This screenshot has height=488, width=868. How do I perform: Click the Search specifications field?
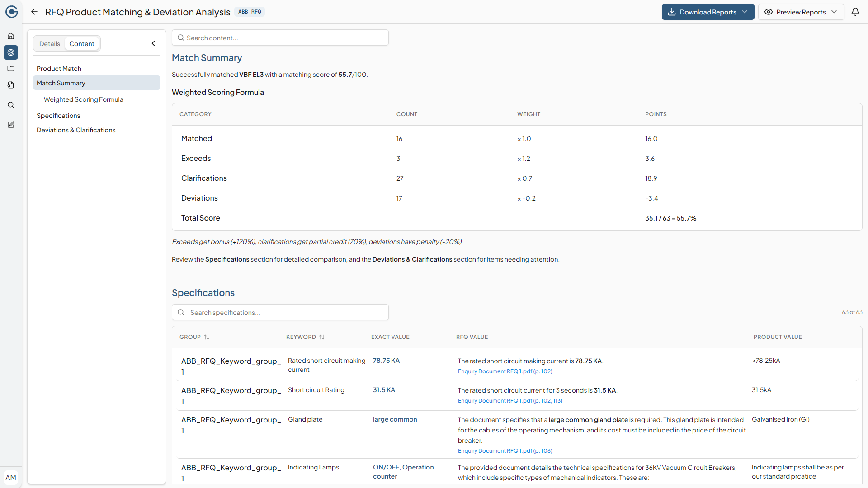280,313
